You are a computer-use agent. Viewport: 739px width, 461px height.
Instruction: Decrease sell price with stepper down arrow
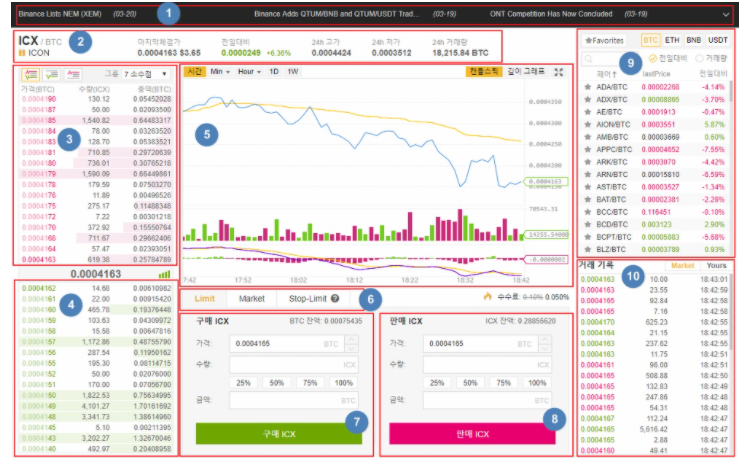(x=545, y=348)
